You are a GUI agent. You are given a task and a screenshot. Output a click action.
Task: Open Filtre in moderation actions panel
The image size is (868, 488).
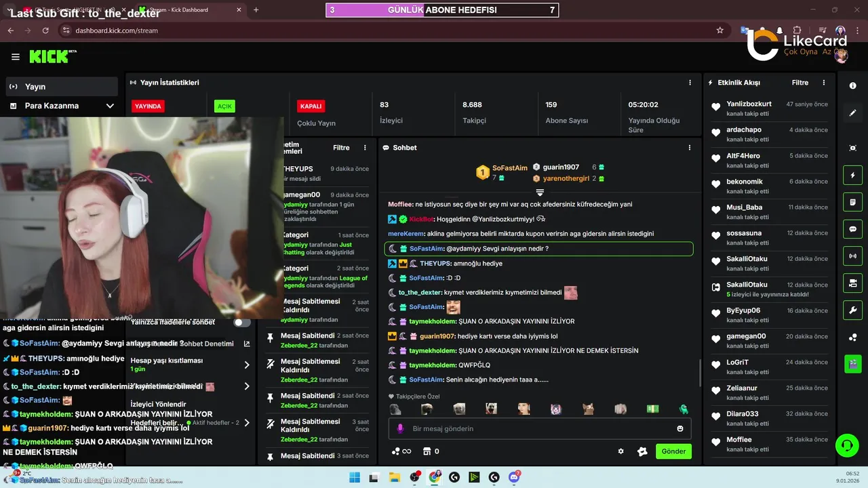coord(341,148)
